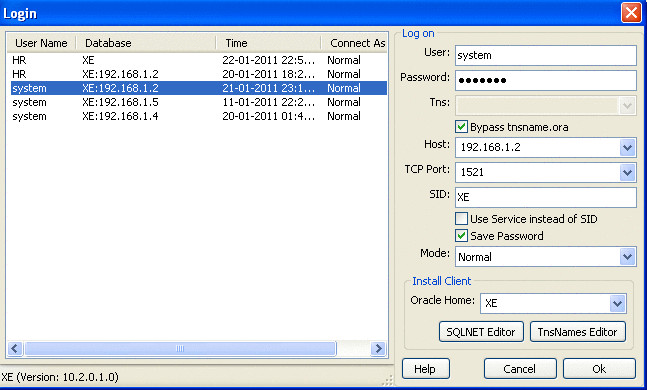The image size is (647, 390).
Task: Click time cell 21-01-2011 23:1...
Action: click(x=269, y=88)
